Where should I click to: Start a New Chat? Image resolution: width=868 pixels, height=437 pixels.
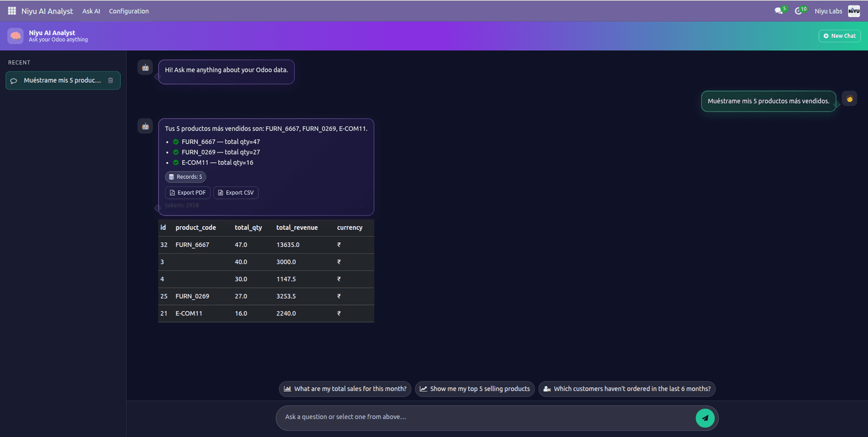[x=839, y=36]
